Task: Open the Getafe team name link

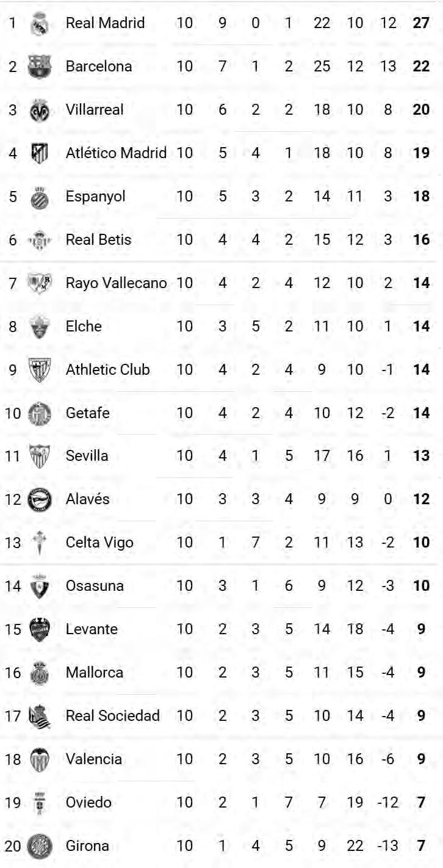Action: tap(87, 413)
